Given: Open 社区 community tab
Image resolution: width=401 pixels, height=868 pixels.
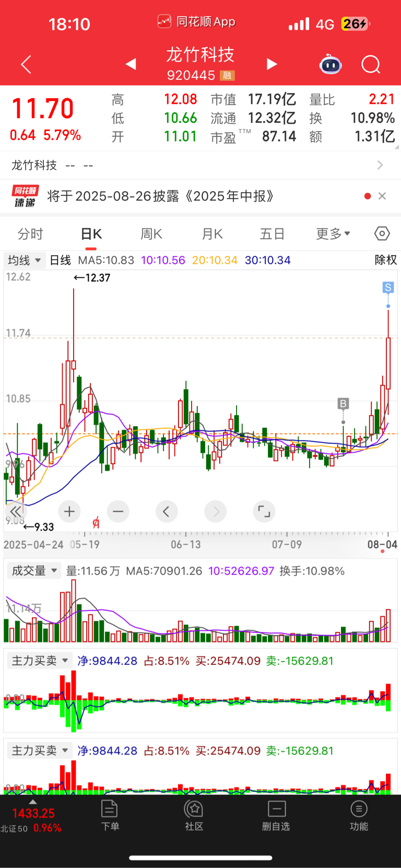Looking at the screenshot, I should pos(194,815).
